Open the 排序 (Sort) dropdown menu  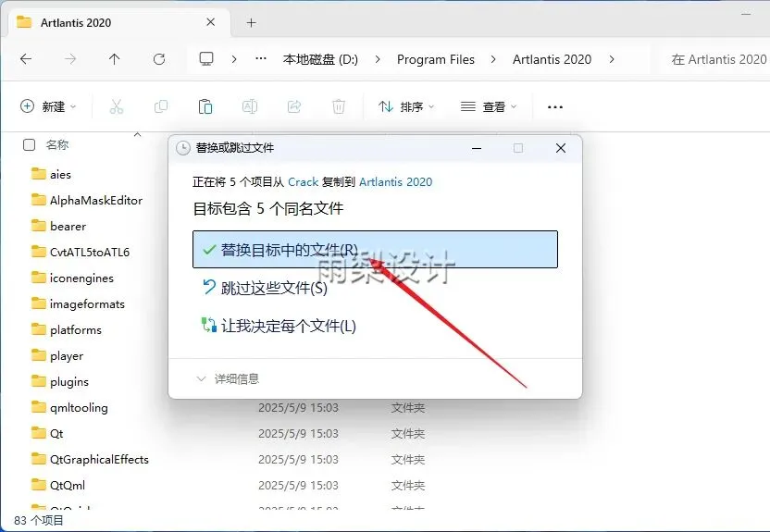pyautogui.click(x=406, y=106)
